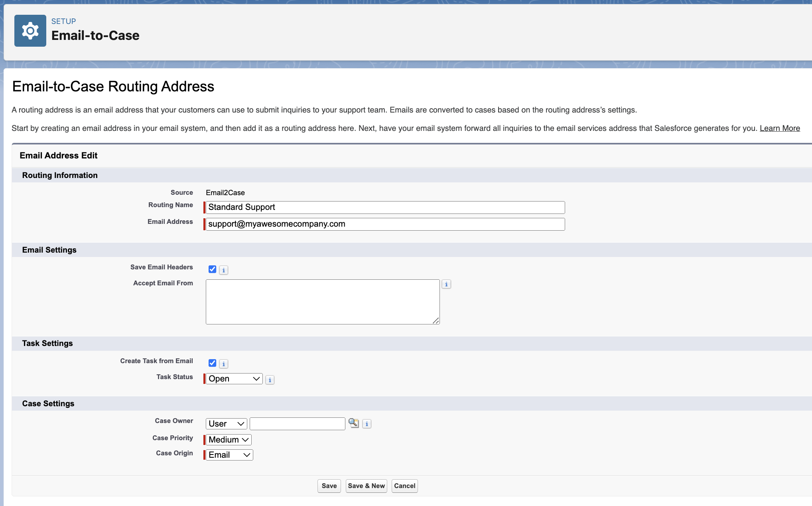Click the 'Email Settings' section header

click(x=49, y=250)
